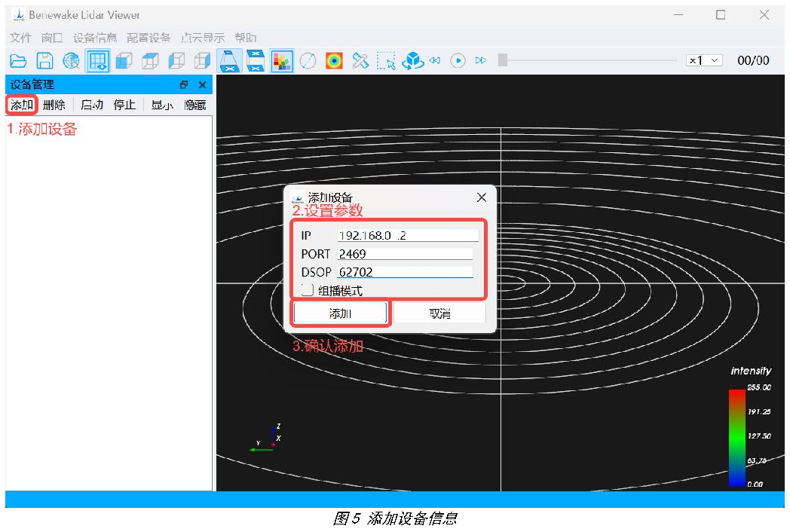Select the right face cube view

(x=203, y=61)
